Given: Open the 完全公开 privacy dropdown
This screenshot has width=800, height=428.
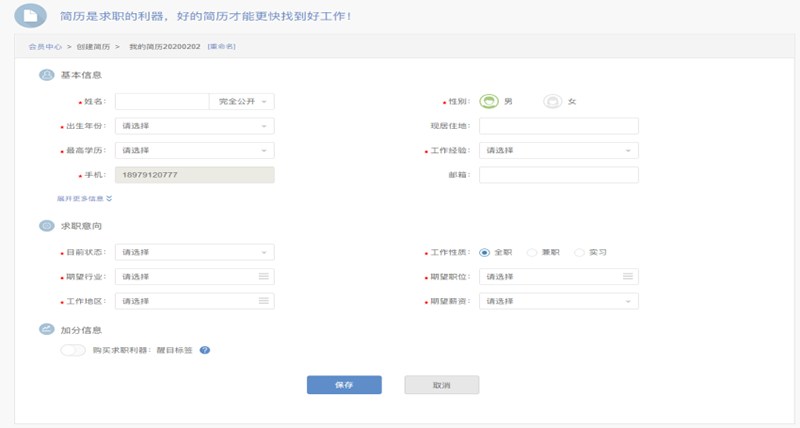Looking at the screenshot, I should 242,102.
